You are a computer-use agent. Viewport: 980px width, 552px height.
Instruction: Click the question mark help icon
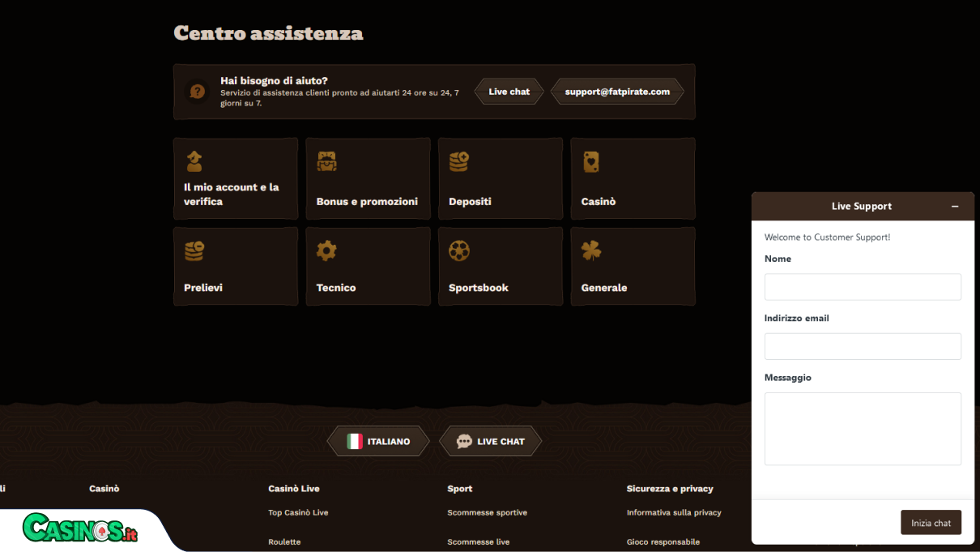pos(197,92)
